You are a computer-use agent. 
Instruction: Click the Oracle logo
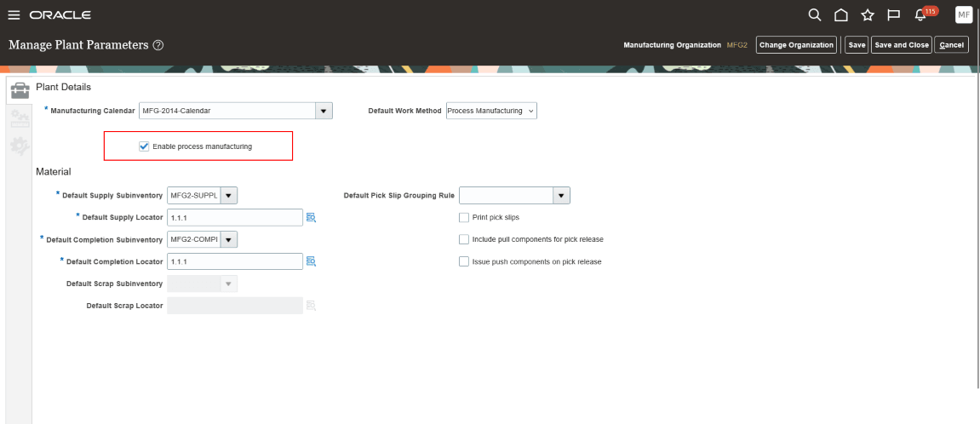[x=60, y=15]
